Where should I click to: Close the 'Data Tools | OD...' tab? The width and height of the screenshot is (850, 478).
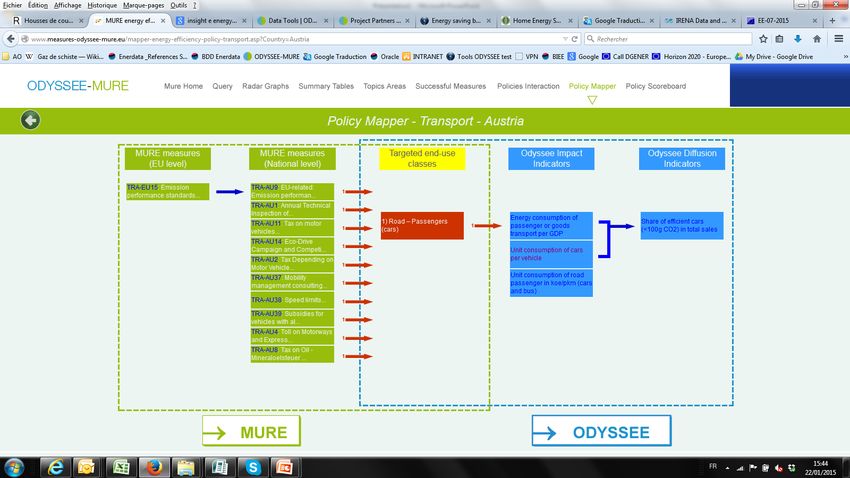click(x=326, y=21)
